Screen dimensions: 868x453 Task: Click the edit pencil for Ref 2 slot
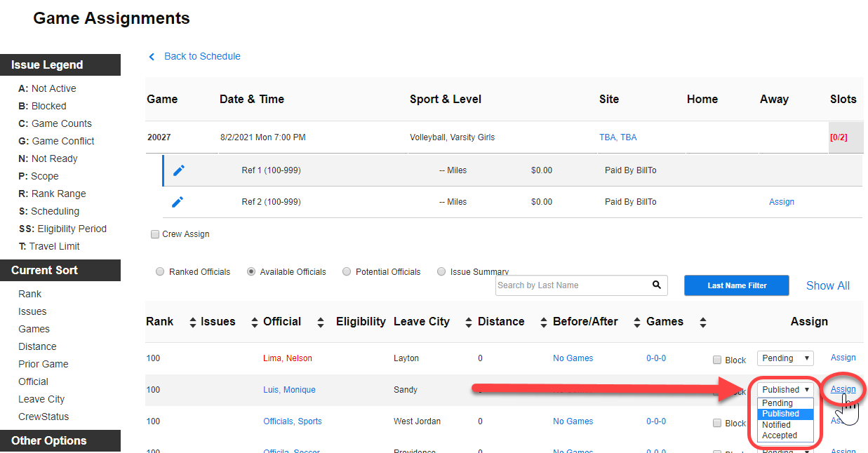point(178,201)
